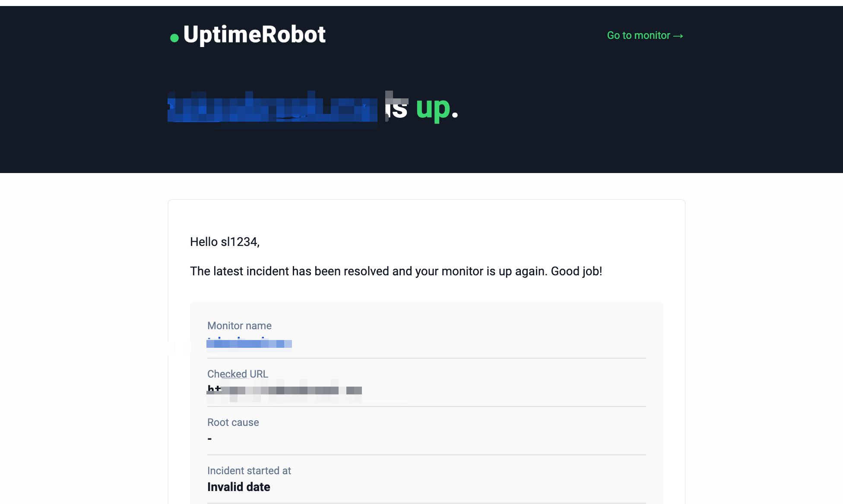This screenshot has height=504, width=843.
Task: Click the blurred Checked URL value
Action: coord(284,390)
